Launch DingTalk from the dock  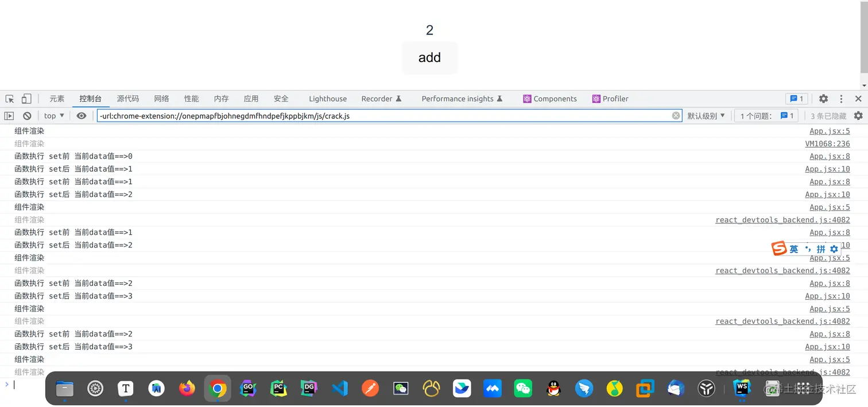tap(584, 389)
